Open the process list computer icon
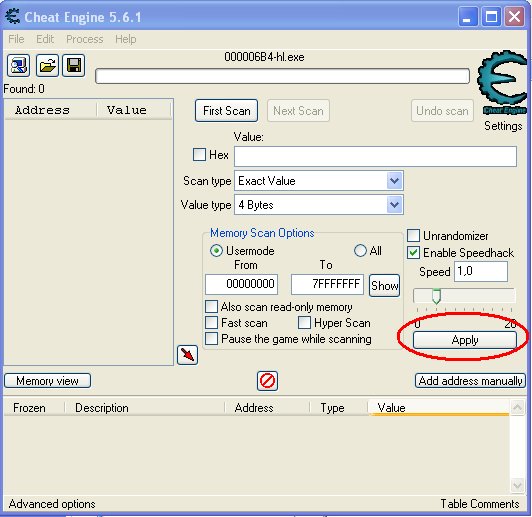 (x=18, y=65)
